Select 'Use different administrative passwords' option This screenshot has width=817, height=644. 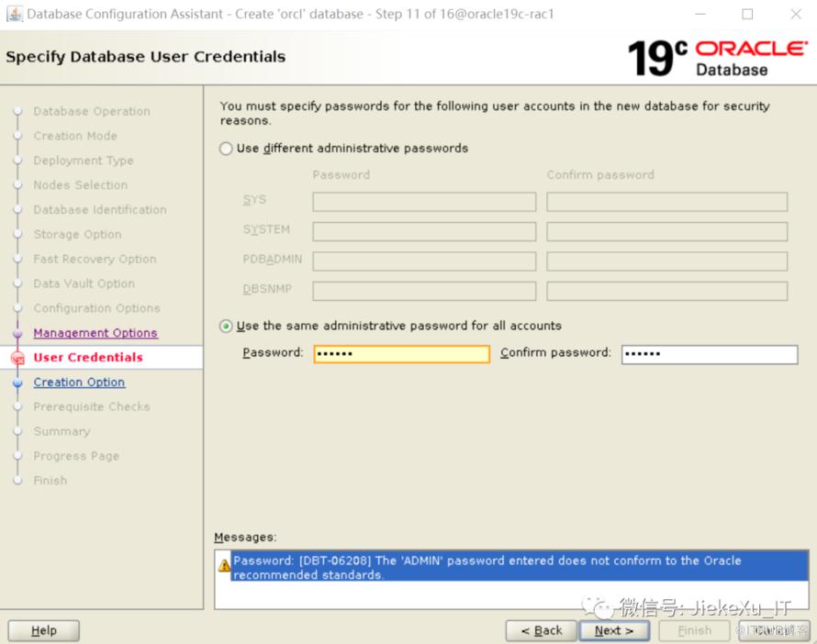[x=226, y=149]
